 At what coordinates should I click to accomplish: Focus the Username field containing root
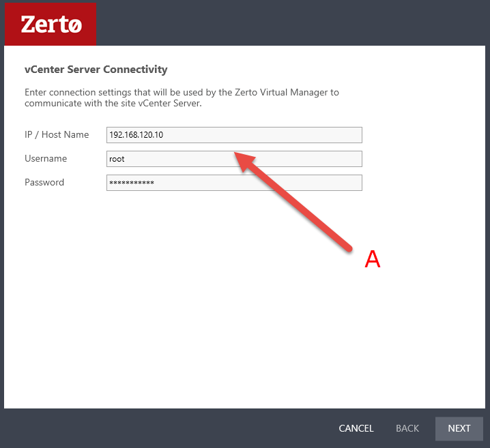234,159
